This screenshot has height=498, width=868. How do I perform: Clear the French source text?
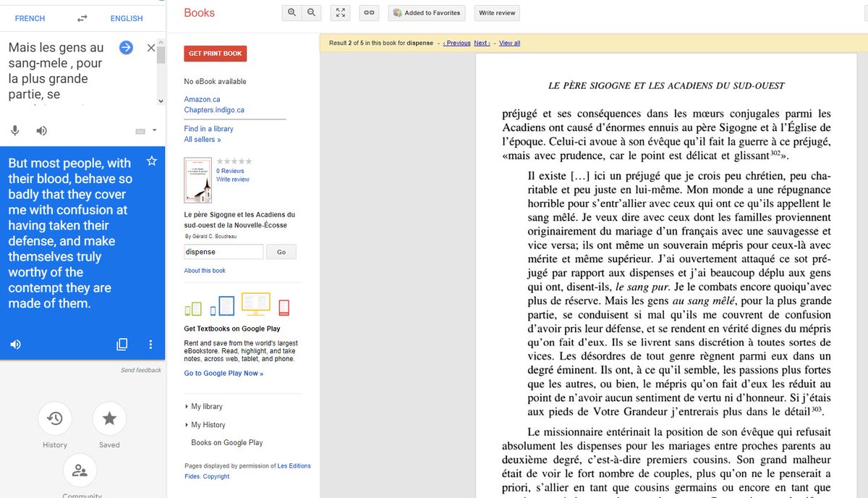150,48
